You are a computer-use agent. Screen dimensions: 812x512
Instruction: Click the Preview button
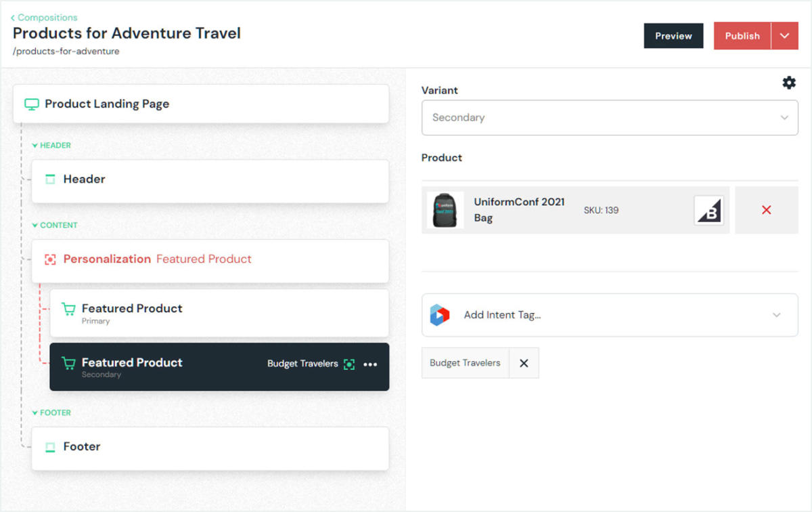tap(673, 36)
